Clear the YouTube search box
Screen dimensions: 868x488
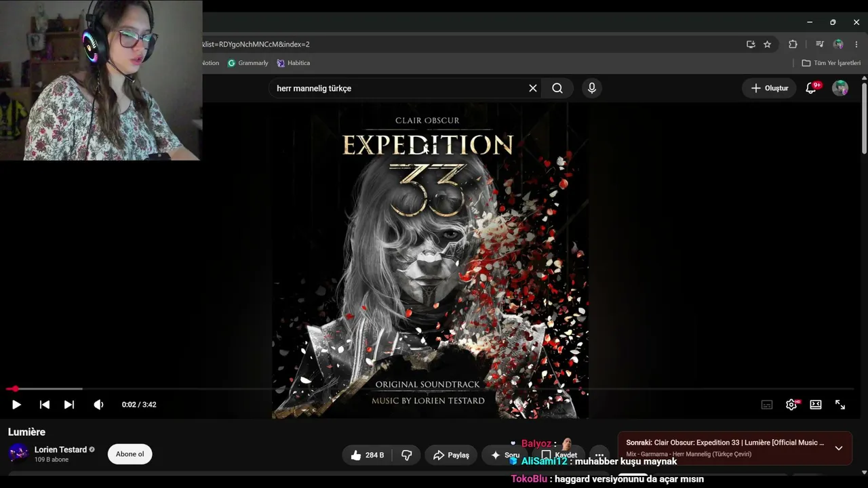(533, 88)
